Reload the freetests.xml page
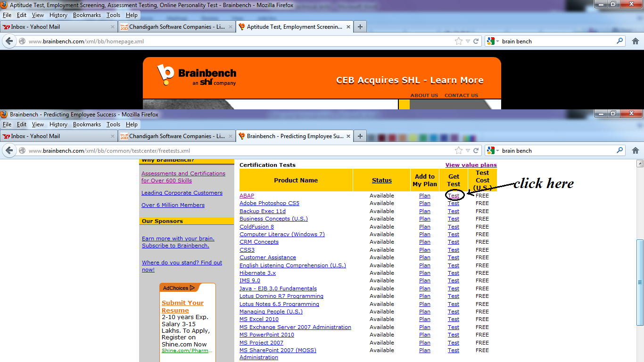Image resolution: width=644 pixels, height=362 pixels. coord(476,151)
